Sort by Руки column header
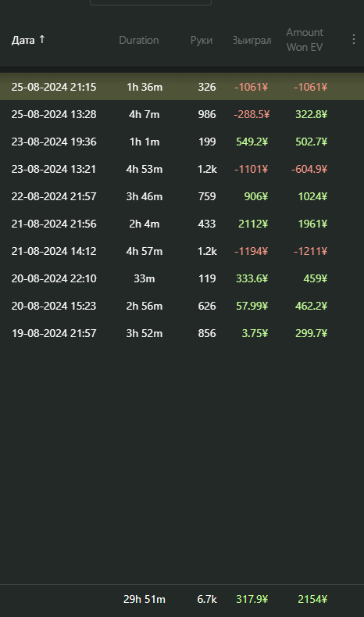This screenshot has height=617, width=364. (x=202, y=40)
